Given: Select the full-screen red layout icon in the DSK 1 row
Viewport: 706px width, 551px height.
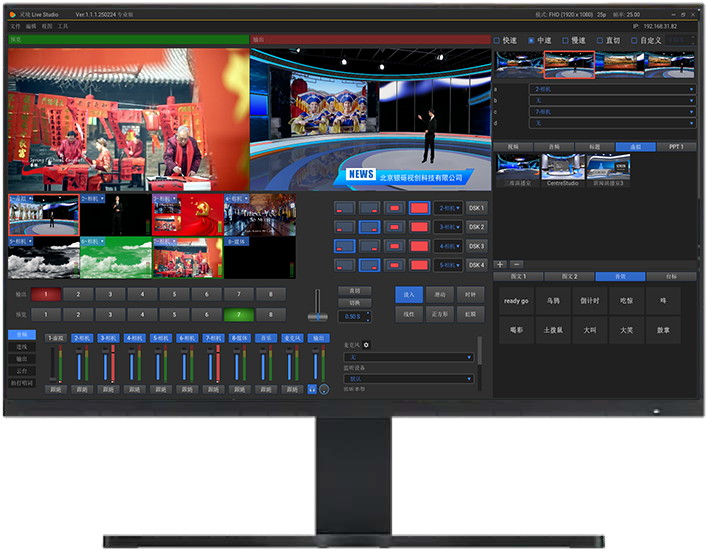Looking at the screenshot, I should click(419, 208).
